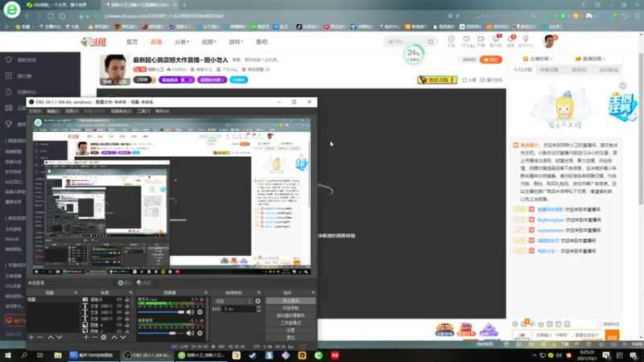Image resolution: width=644 pixels, height=362 pixels.
Task: Open source filters button above OBS docks
Action: (x=144, y=283)
